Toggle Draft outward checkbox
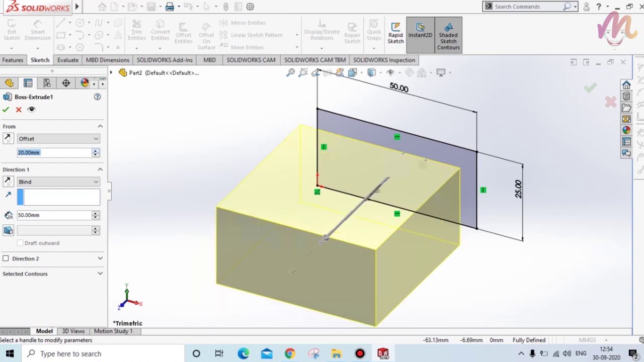 20,243
